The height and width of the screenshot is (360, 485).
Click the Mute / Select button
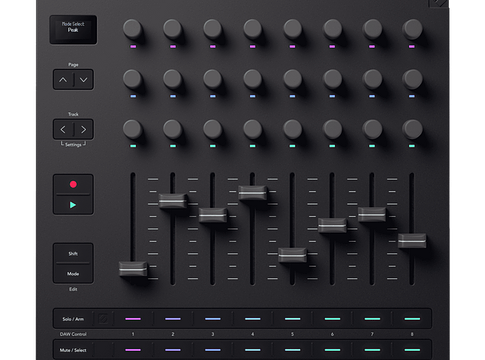(73, 350)
